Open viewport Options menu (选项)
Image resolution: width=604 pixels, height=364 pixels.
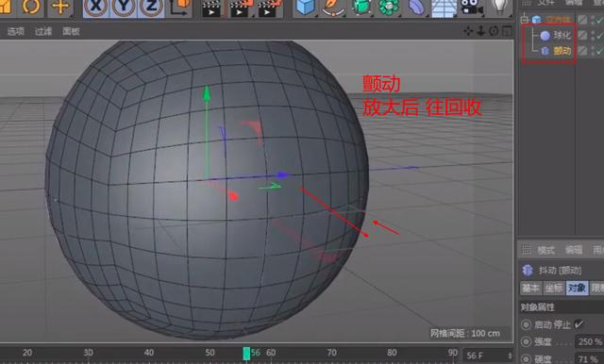[x=15, y=31]
